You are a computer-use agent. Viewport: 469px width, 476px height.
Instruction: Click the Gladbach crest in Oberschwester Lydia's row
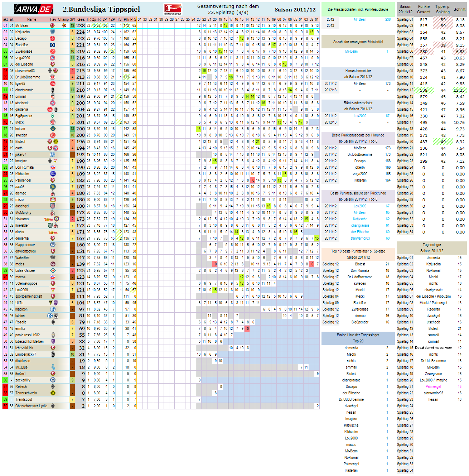point(53,406)
